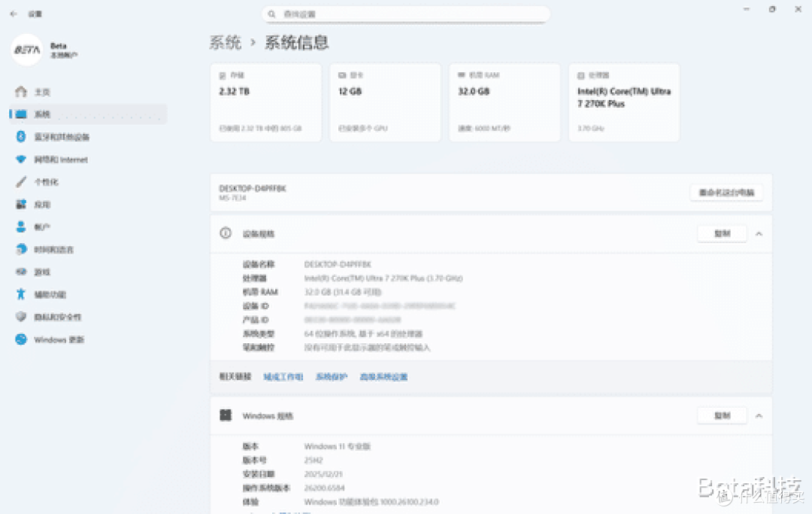
Task: Open the Beta account profile avatar
Action: 26,50
